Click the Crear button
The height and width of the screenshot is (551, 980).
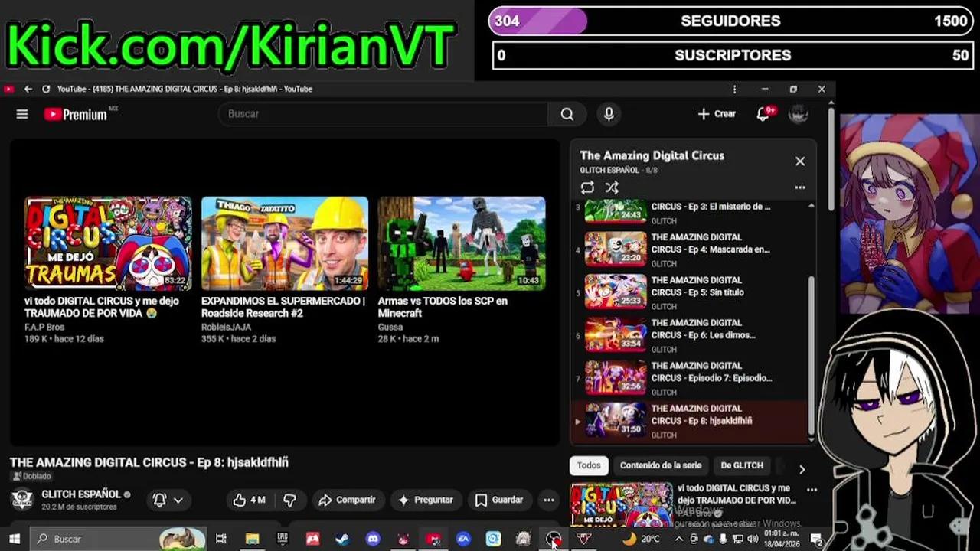(717, 114)
